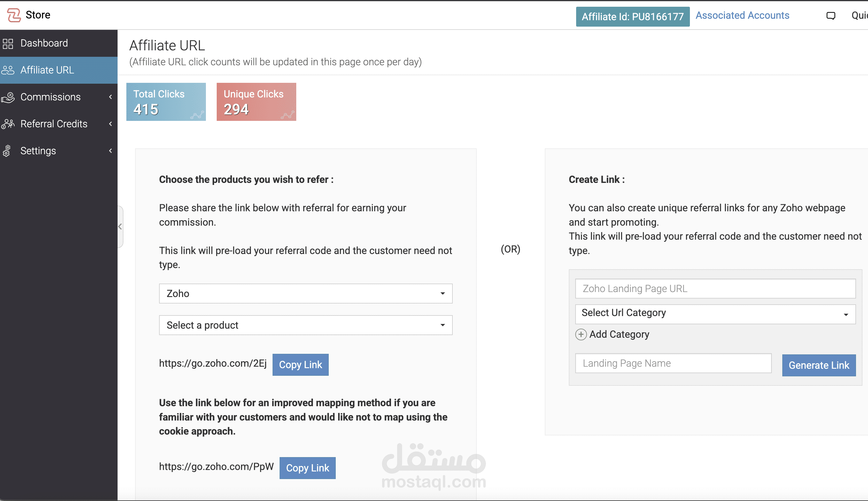
Task: Expand the Referral Credits submenu chevron
Action: (110, 124)
